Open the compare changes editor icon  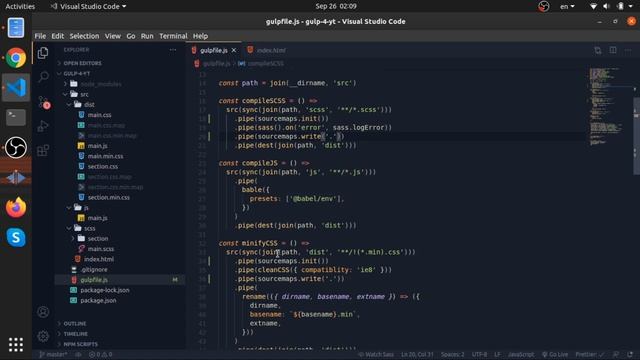click(598, 50)
